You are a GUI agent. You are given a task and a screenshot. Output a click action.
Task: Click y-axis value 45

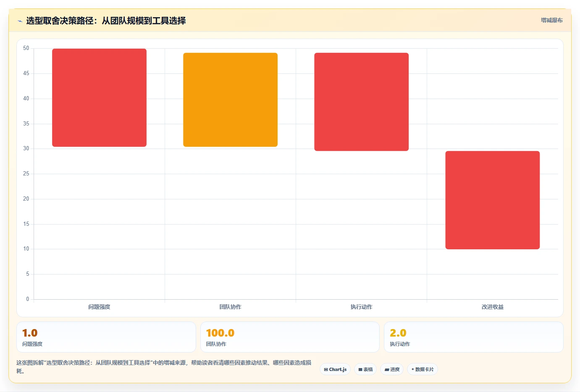point(26,73)
